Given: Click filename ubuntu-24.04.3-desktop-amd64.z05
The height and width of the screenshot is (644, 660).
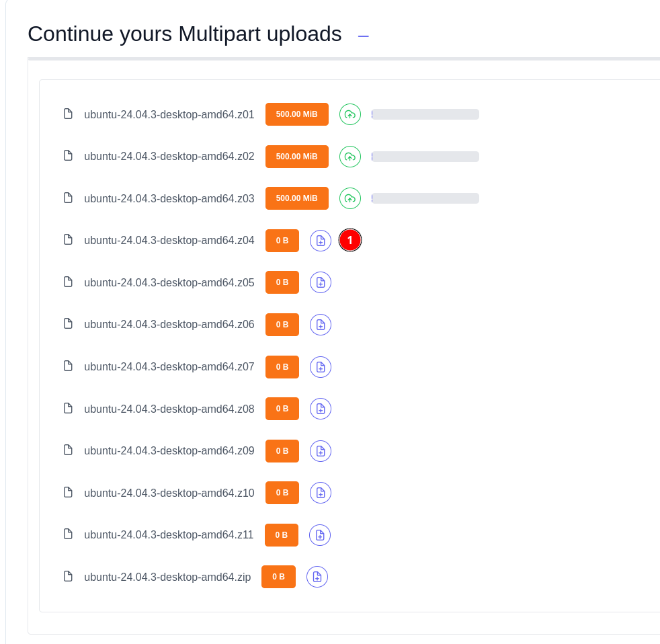Looking at the screenshot, I should (x=169, y=282).
